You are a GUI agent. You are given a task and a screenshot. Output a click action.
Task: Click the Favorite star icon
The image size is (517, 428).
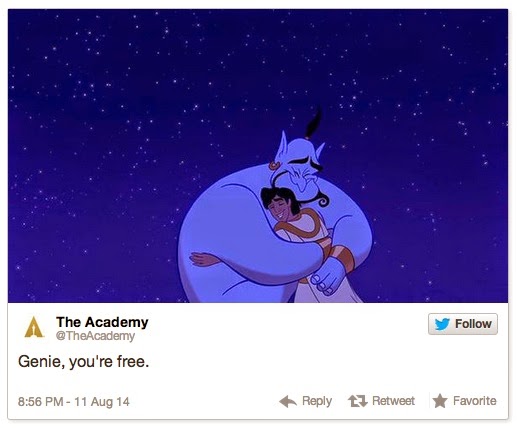440,401
